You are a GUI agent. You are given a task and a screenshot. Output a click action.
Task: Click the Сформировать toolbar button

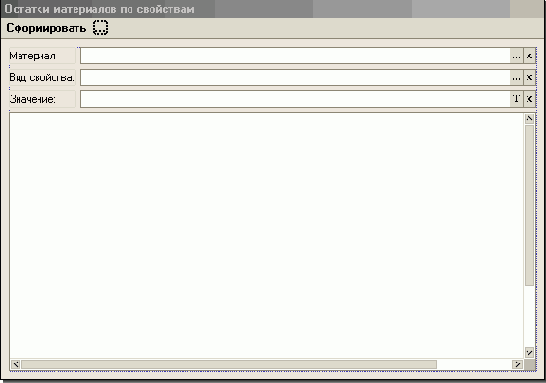[46, 28]
